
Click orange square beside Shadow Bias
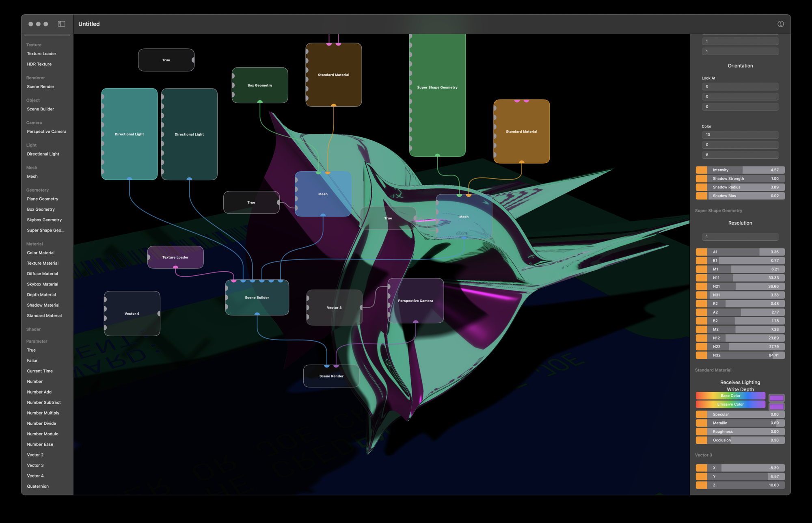click(701, 196)
